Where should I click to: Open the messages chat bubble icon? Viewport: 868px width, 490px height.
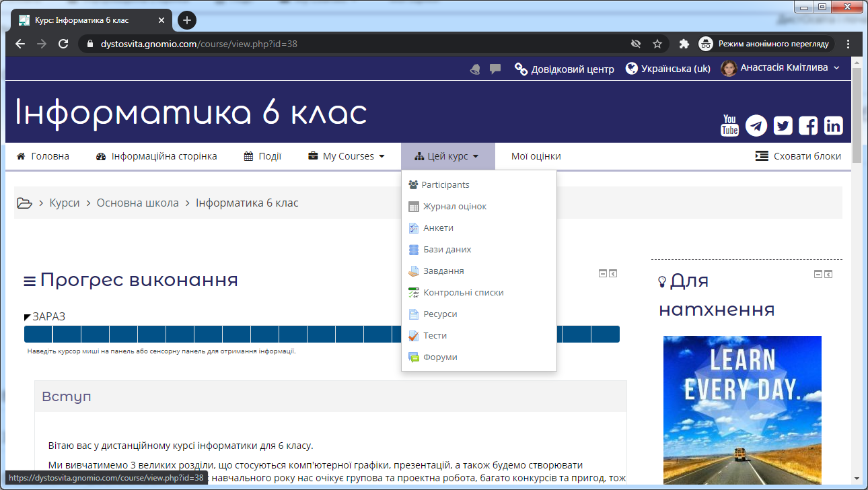pos(495,69)
